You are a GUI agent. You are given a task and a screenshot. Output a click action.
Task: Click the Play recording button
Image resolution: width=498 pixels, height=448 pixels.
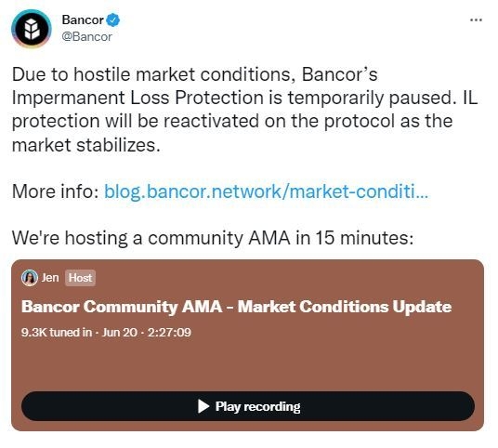(x=248, y=406)
